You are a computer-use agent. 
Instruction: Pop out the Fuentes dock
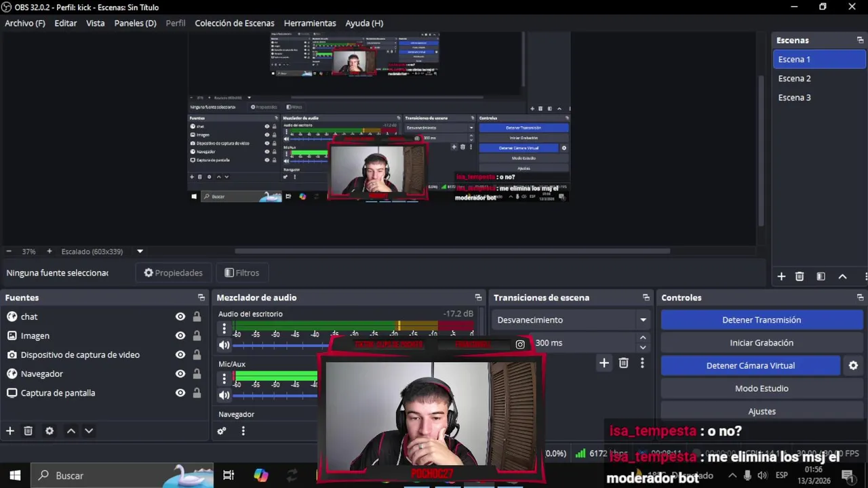(201, 298)
